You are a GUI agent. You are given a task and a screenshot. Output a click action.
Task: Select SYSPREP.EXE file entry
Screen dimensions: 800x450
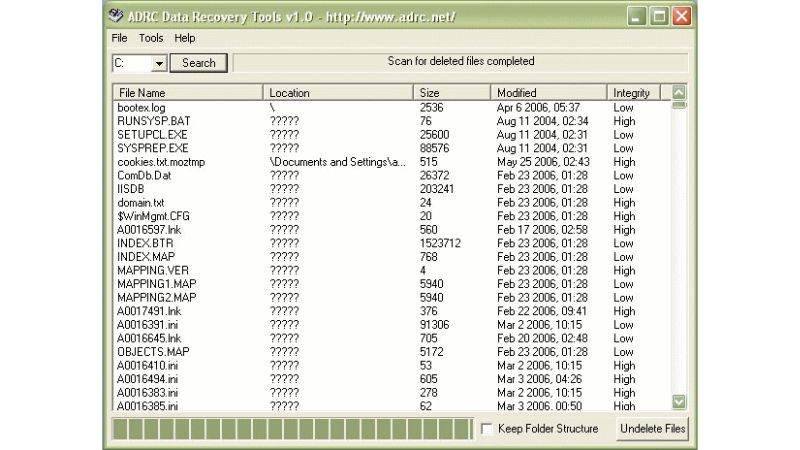[392, 148]
